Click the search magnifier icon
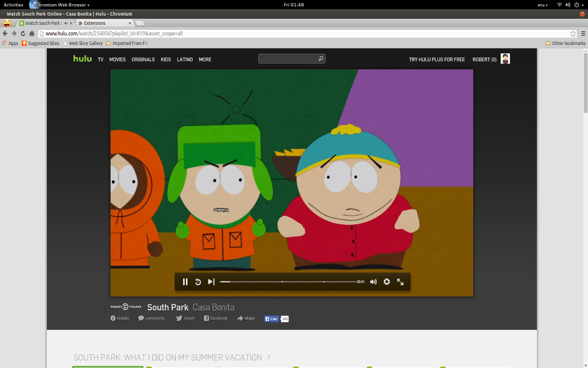Screen dimensions: 588x368 [x=321, y=58]
